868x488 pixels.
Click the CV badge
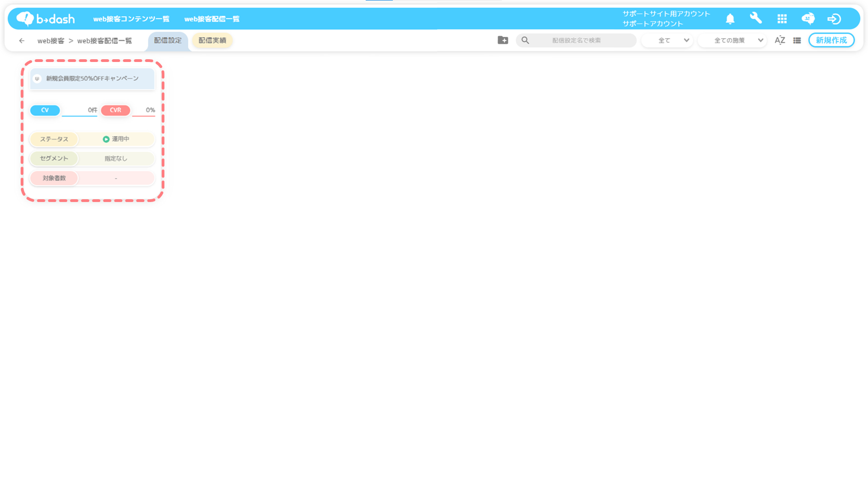pos(45,110)
